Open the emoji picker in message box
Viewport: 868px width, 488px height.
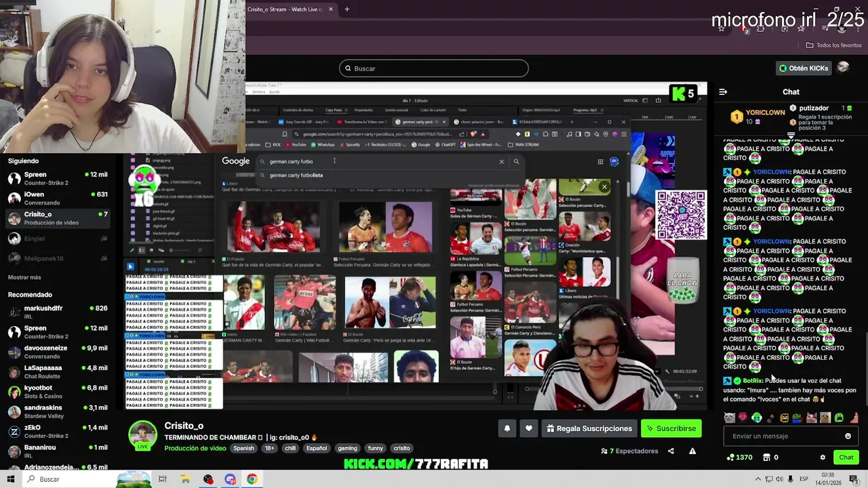pyautogui.click(x=848, y=436)
